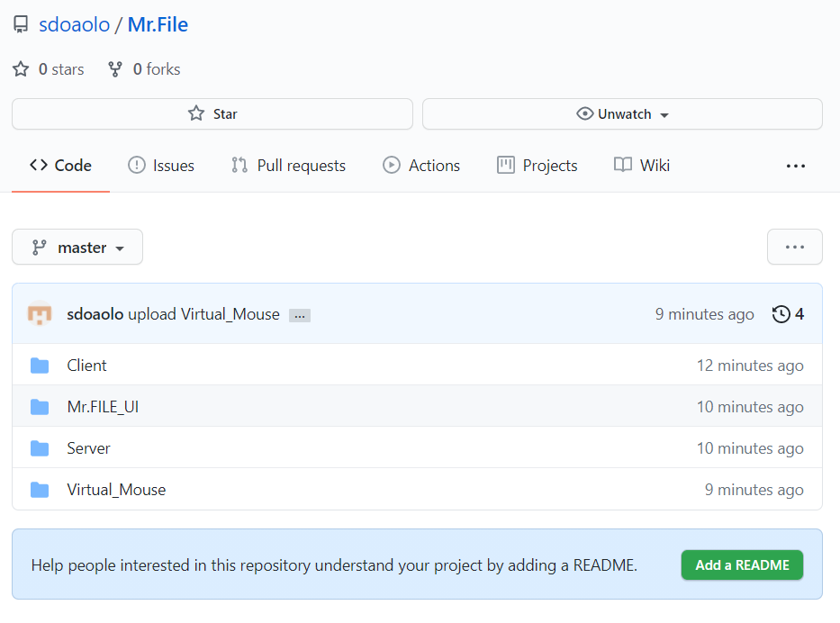
Task: Click the Code tab angle-brackets icon
Action: [x=39, y=165]
